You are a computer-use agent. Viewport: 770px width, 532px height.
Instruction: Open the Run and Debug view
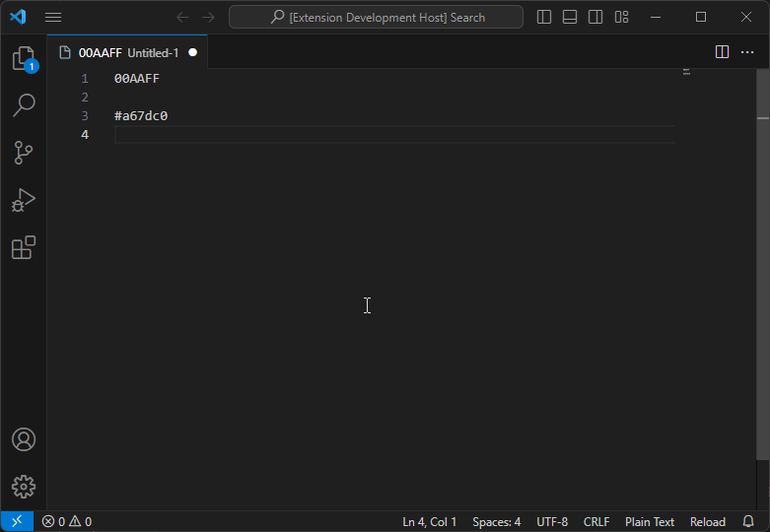point(24,200)
